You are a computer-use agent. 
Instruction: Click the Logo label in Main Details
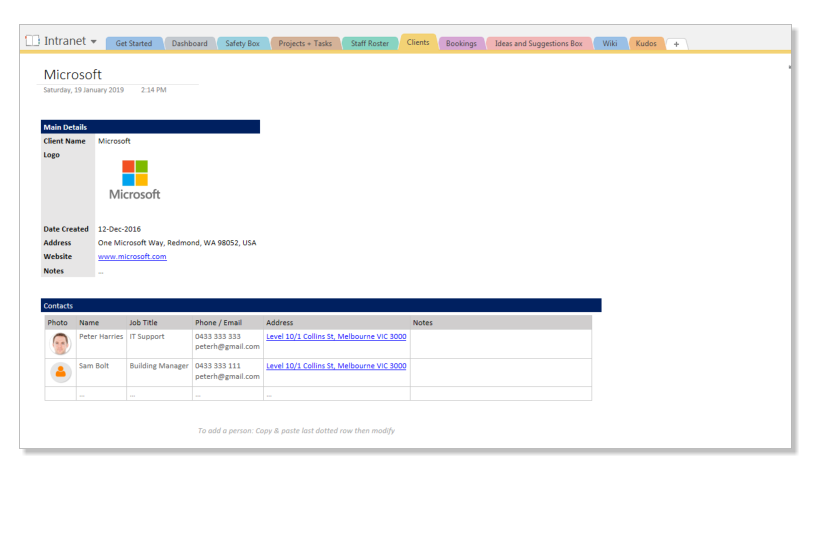51,155
